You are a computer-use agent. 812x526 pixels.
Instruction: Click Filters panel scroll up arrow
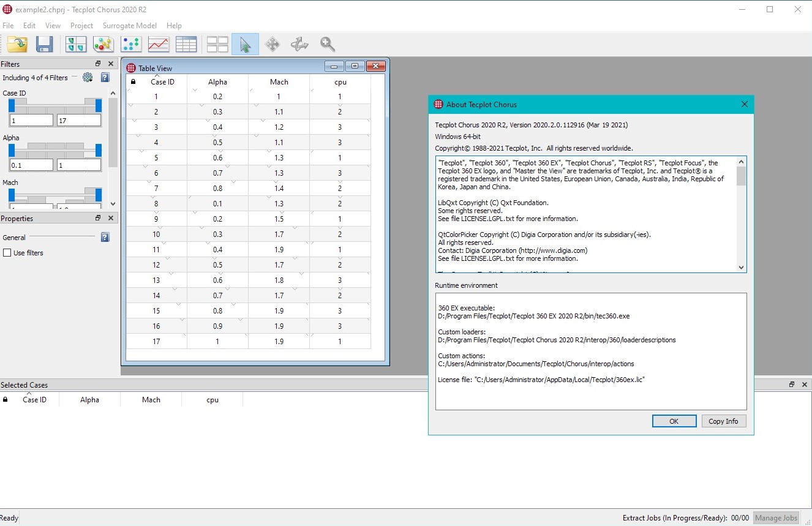coord(113,93)
